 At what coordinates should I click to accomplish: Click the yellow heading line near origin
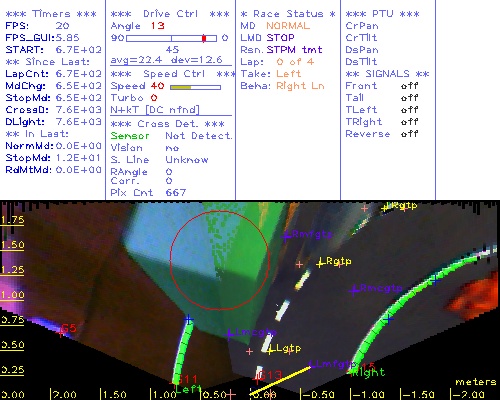[x=280, y=380]
